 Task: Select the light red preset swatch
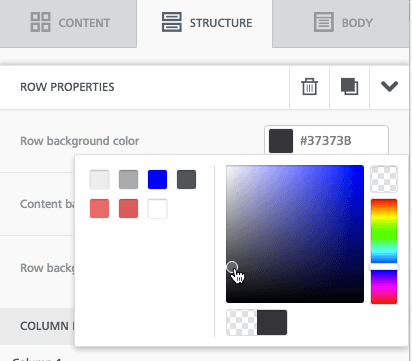click(x=99, y=208)
